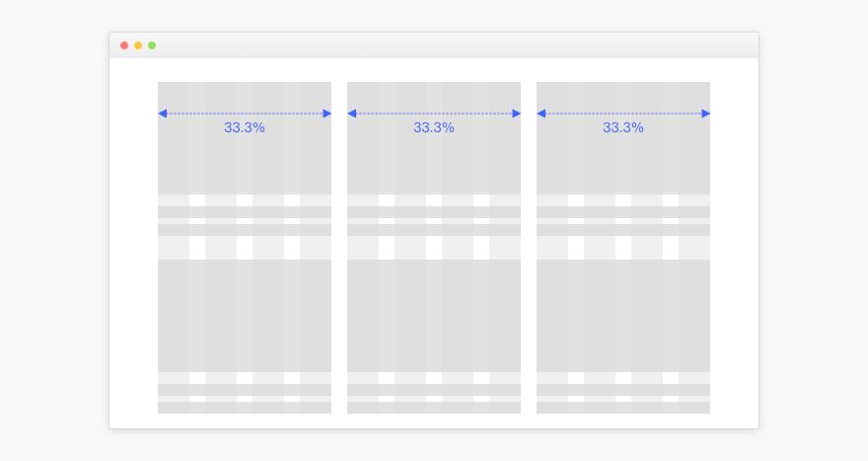This screenshot has width=868, height=461.
Task: Click the left arrowhead in the first column
Action: pos(163,114)
